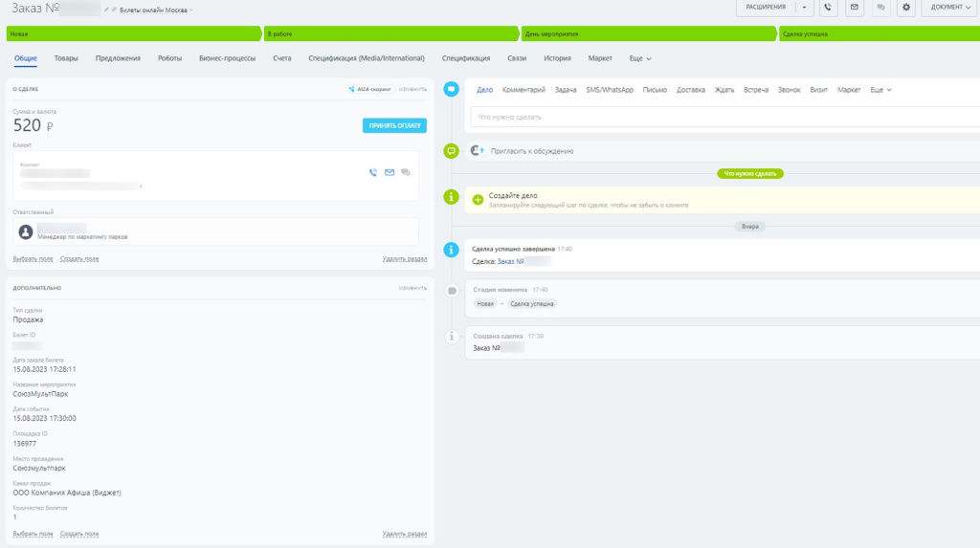The width and height of the screenshot is (980, 548).
Task: Open the email envelope icon in top toolbar
Action: [x=855, y=8]
